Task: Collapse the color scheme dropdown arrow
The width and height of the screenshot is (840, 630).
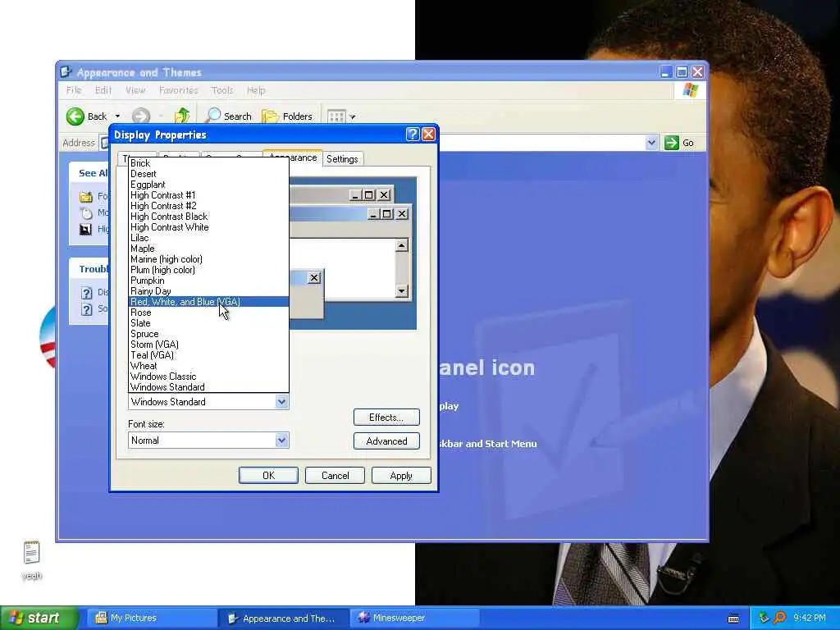Action: (281, 402)
